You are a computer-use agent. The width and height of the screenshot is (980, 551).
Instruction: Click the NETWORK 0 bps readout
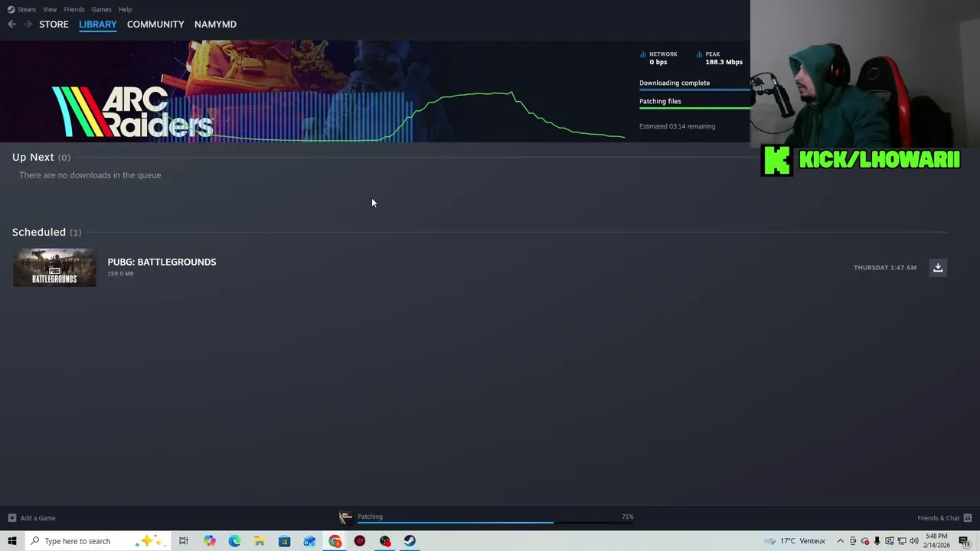(x=659, y=58)
